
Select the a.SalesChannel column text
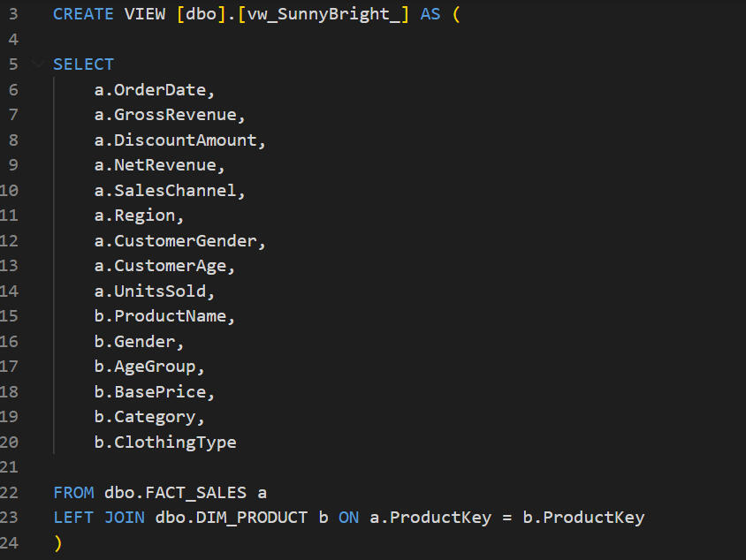pos(170,190)
